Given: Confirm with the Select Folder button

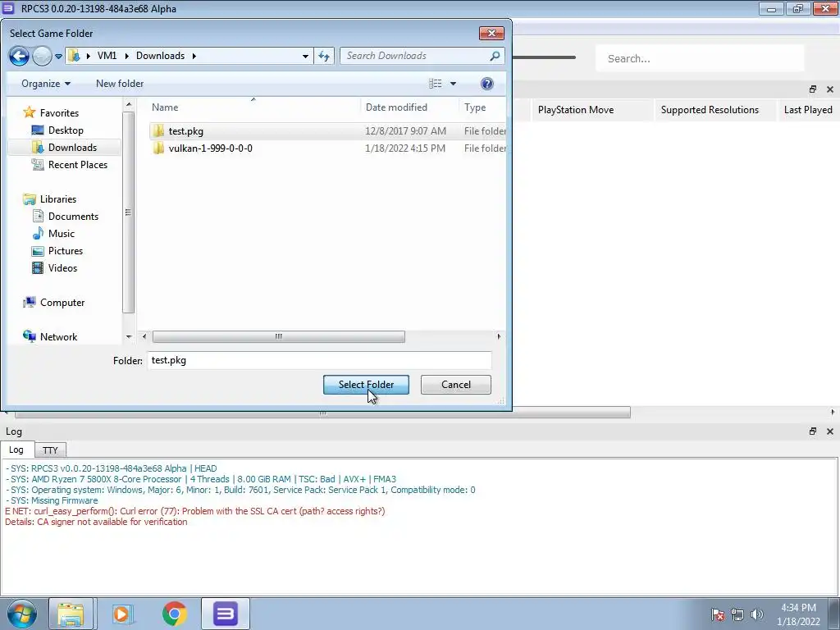Looking at the screenshot, I should pos(366,385).
